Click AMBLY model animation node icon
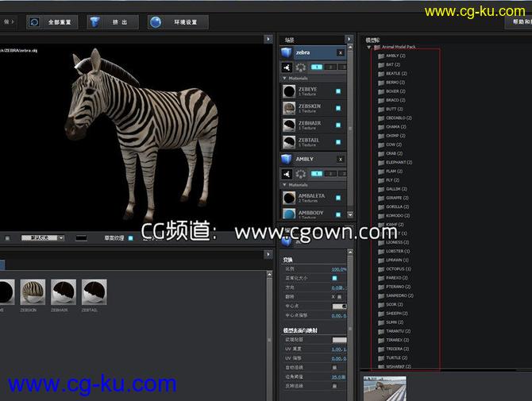 coord(287,174)
